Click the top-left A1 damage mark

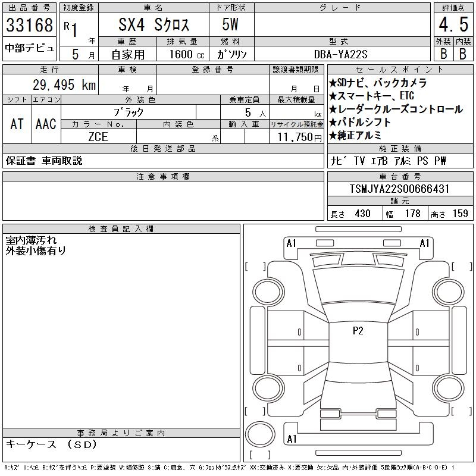pyautogui.click(x=291, y=243)
